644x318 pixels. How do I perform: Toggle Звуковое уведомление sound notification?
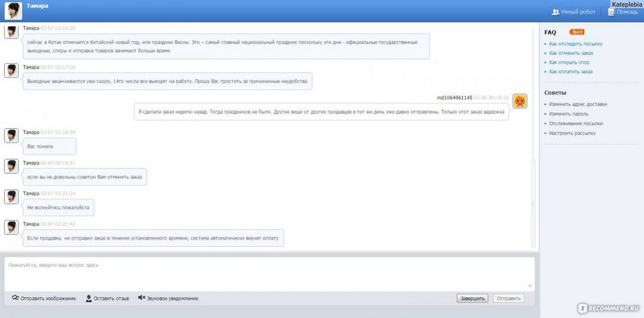point(142,299)
